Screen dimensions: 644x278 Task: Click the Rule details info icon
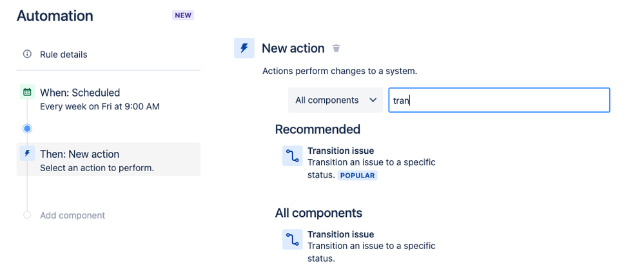27,54
